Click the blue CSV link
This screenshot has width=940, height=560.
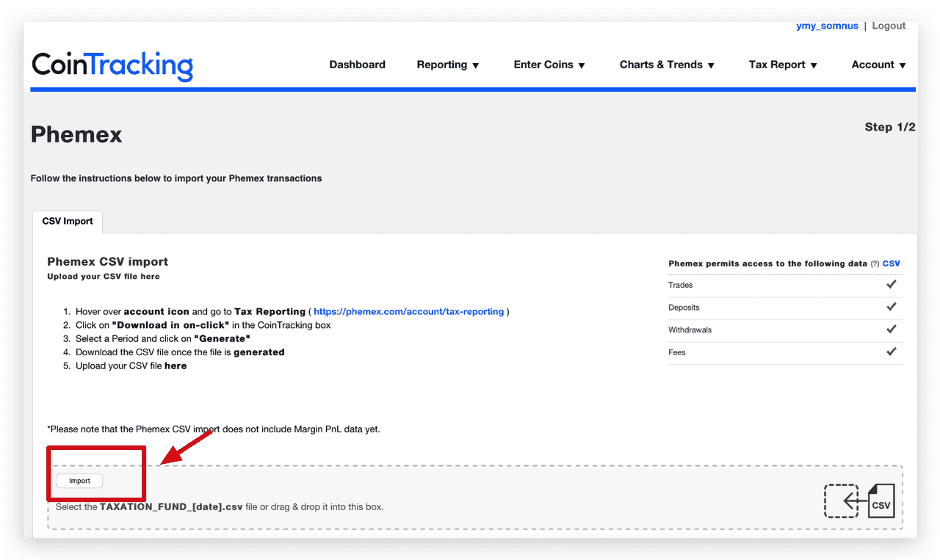pos(891,263)
